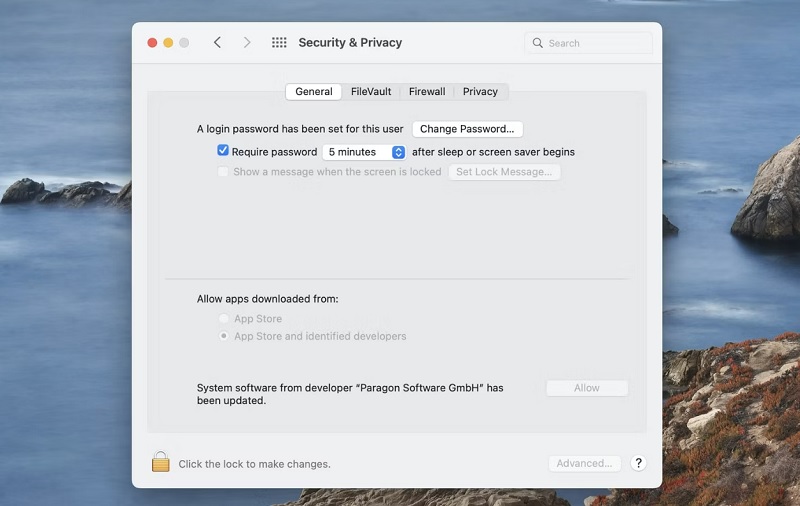The image size is (800, 506).
Task: Enable Show a message when locked checkbox
Action: (x=223, y=171)
